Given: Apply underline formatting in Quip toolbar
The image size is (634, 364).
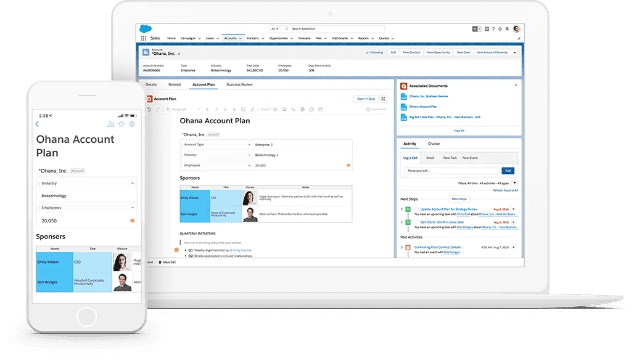Looking at the screenshot, I should click(225, 110).
